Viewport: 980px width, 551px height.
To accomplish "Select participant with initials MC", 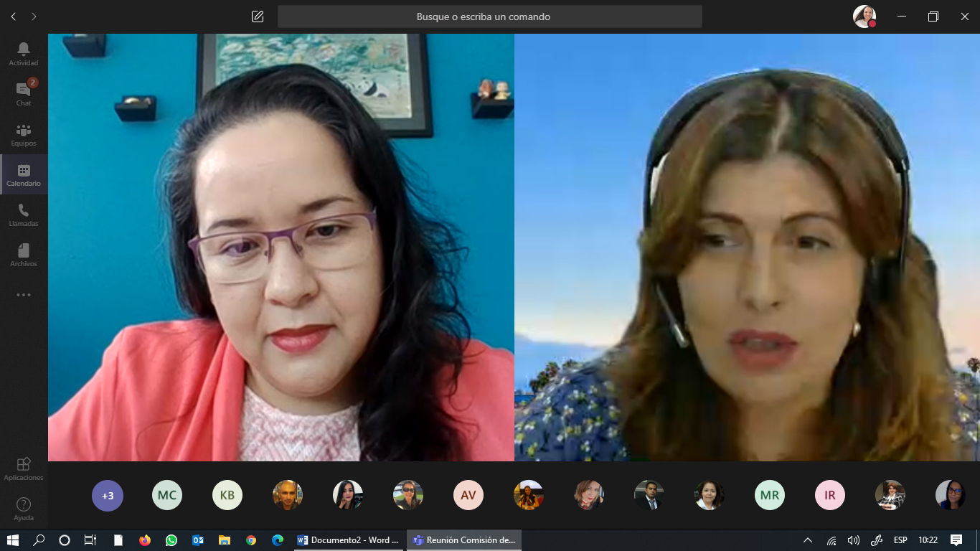I will 167,495.
